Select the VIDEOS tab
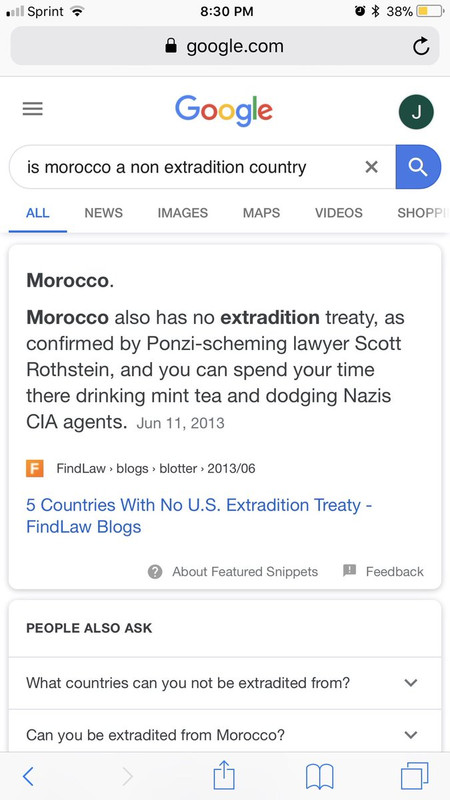 [339, 213]
